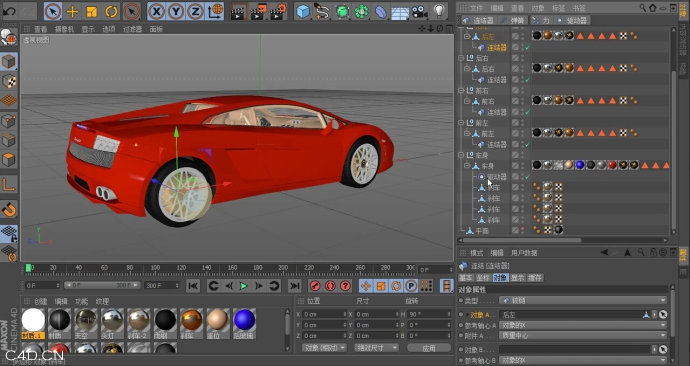
Task: Collapse the 前左 null group
Action: [x=460, y=123]
